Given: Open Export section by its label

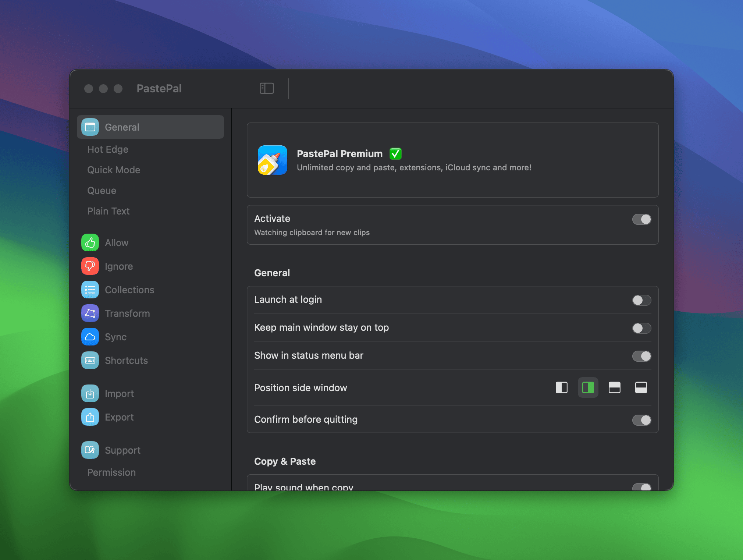Looking at the screenshot, I should pyautogui.click(x=119, y=417).
